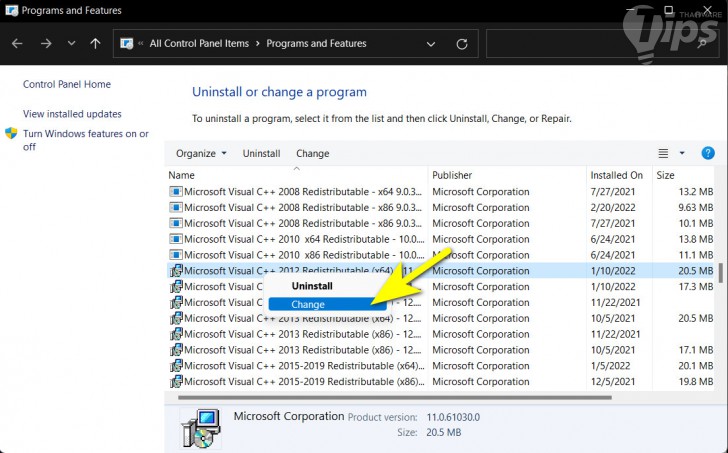Screen dimensions: 728x453
Task: Open View installed updates link
Action: point(72,114)
